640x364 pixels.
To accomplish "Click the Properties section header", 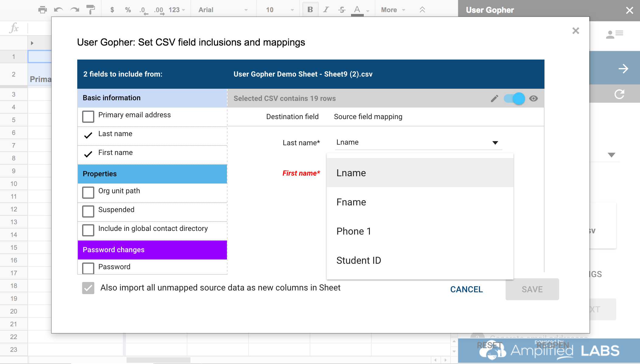I will (152, 174).
